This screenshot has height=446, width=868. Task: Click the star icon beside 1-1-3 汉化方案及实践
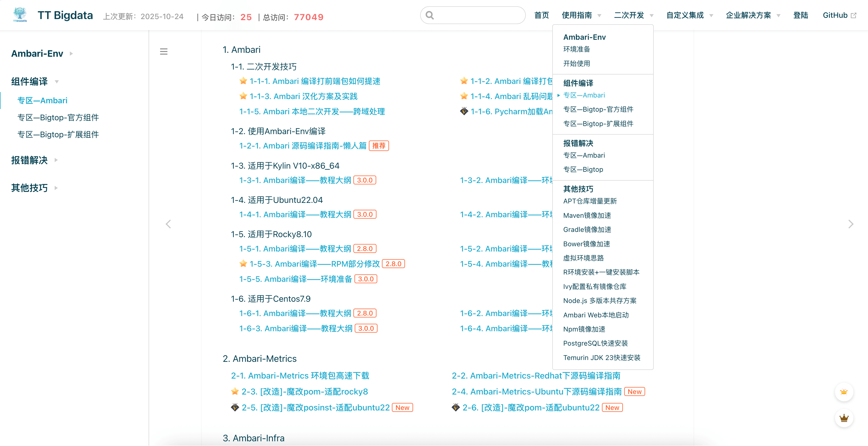pyautogui.click(x=243, y=96)
